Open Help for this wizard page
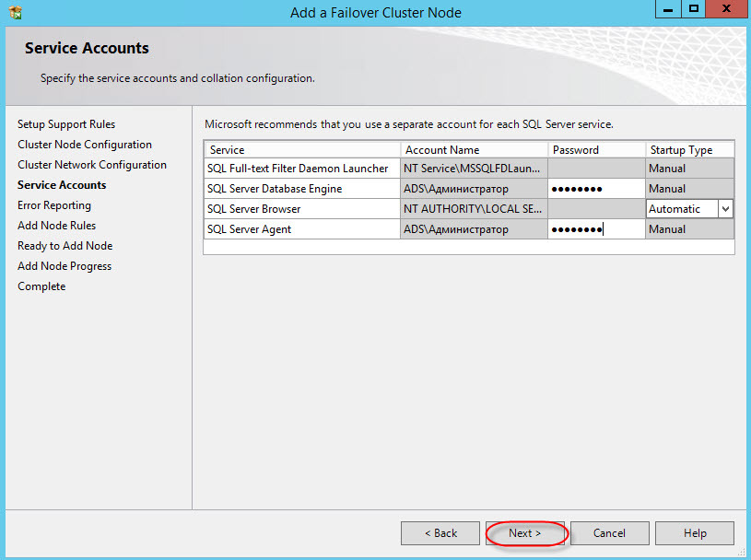 point(695,533)
